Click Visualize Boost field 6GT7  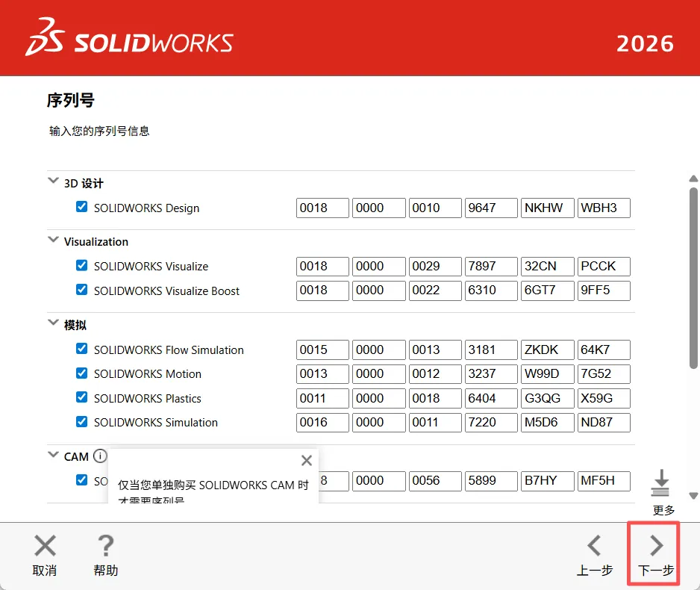point(547,291)
